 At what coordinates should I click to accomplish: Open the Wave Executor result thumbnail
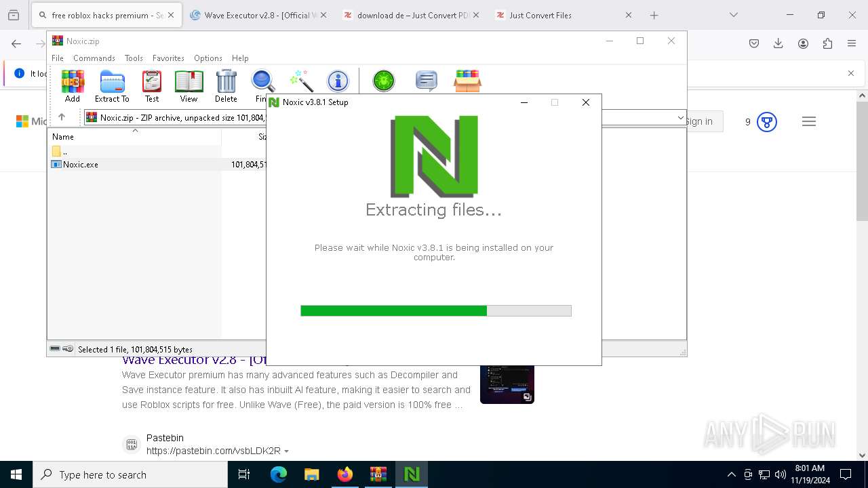coord(507,384)
